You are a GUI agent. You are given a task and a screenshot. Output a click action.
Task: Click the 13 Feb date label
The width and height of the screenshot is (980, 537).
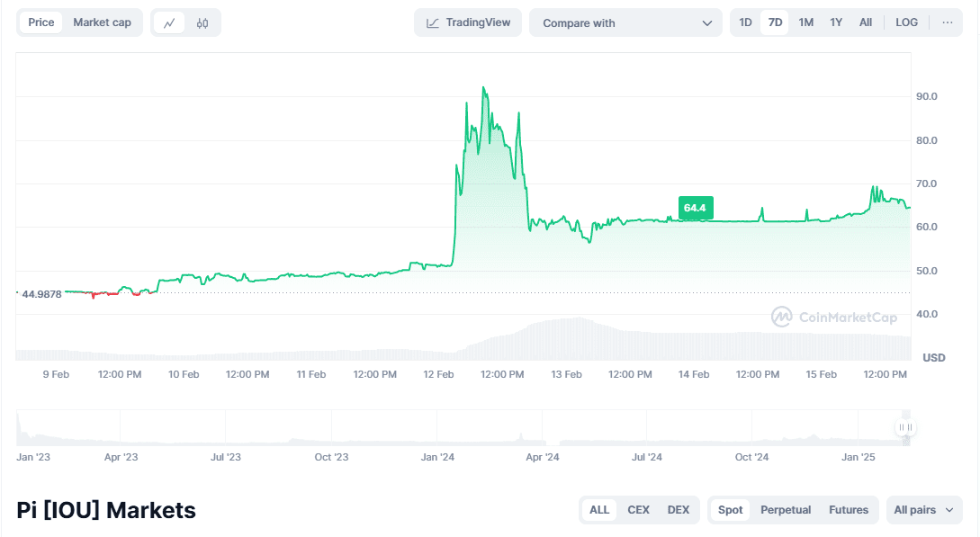tap(566, 374)
